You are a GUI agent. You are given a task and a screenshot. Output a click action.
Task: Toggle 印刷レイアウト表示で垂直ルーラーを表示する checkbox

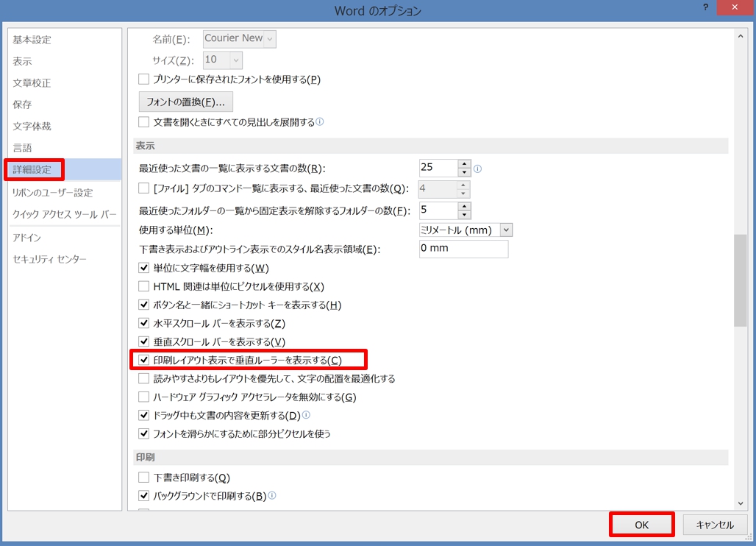coord(143,360)
